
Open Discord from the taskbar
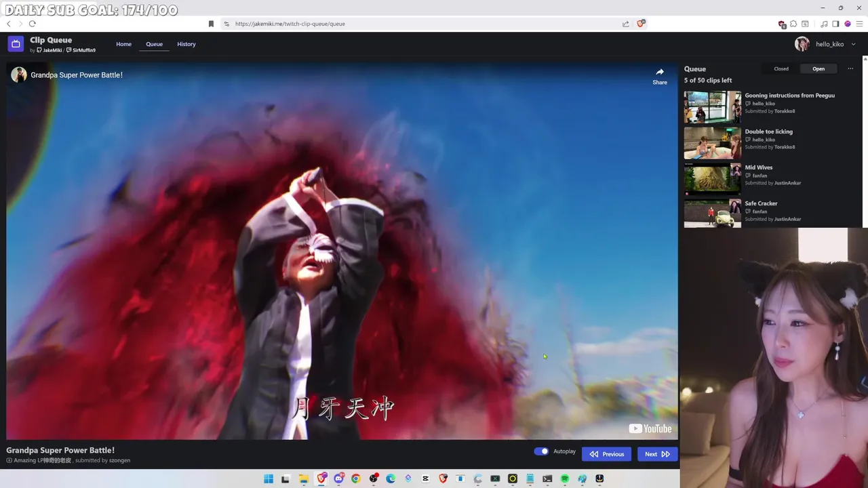coord(339,479)
